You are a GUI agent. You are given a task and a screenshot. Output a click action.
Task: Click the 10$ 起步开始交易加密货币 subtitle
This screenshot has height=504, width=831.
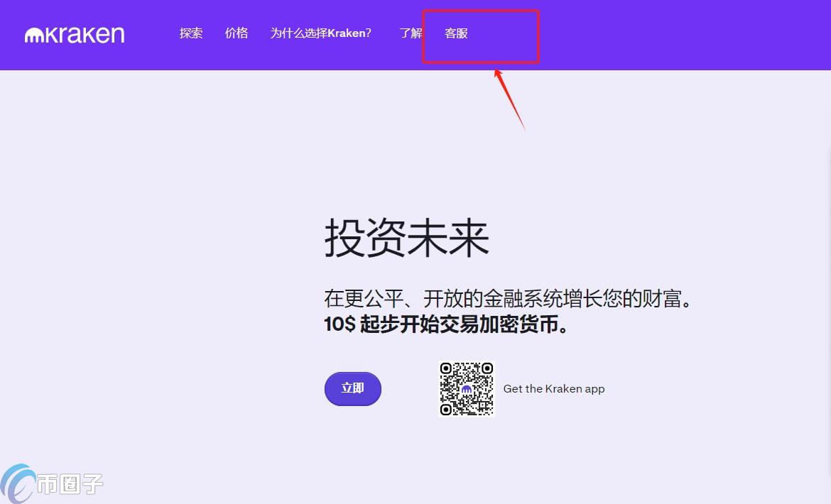tap(446, 326)
